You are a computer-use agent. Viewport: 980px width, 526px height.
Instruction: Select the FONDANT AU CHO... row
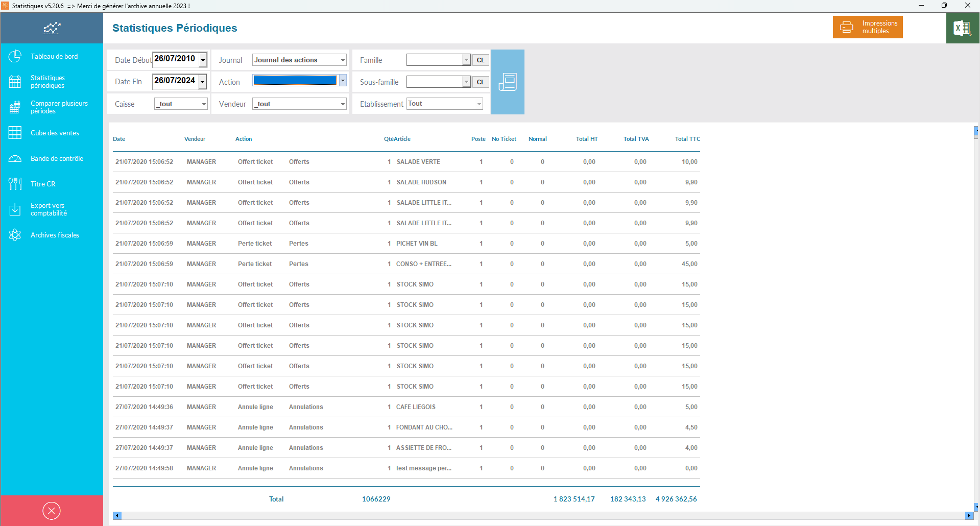[407, 427]
